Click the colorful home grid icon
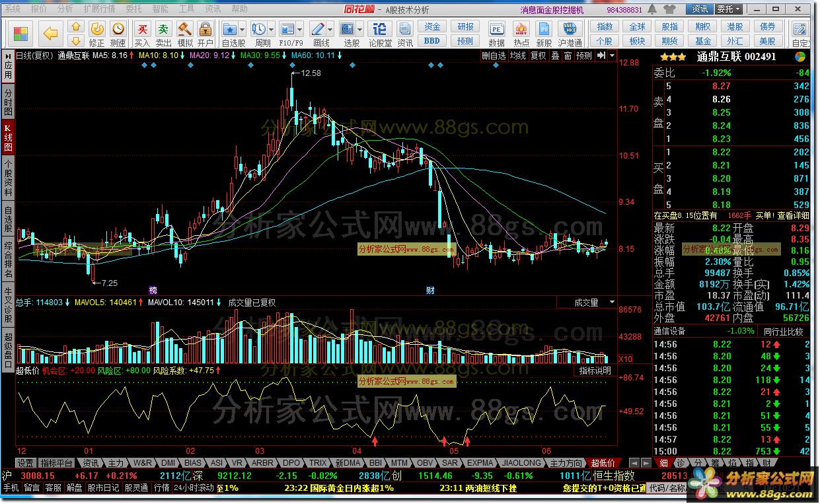Viewport: 820px width, 504px height. pos(20,34)
